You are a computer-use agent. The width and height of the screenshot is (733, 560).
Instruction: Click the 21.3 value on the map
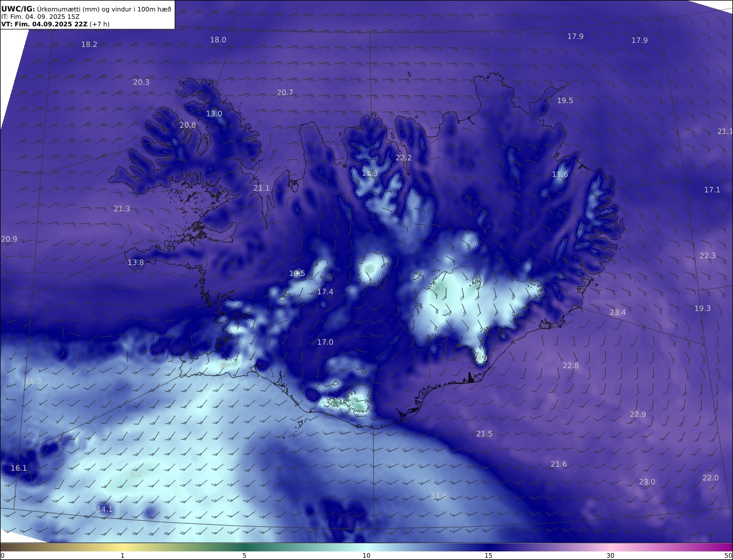(122, 208)
